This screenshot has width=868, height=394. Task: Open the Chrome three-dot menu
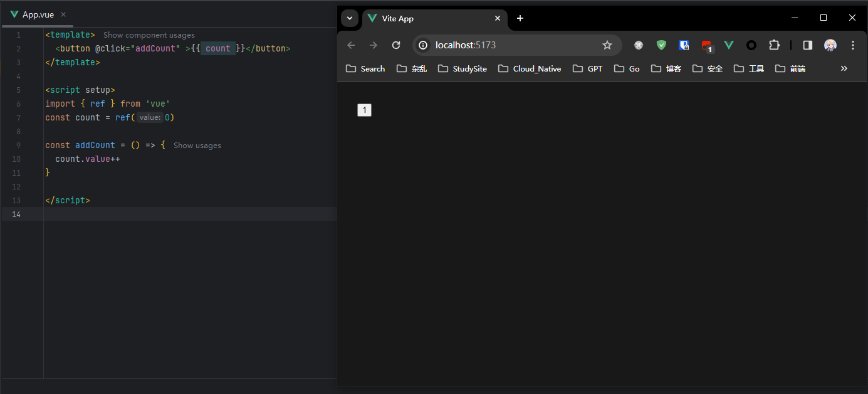pyautogui.click(x=853, y=45)
